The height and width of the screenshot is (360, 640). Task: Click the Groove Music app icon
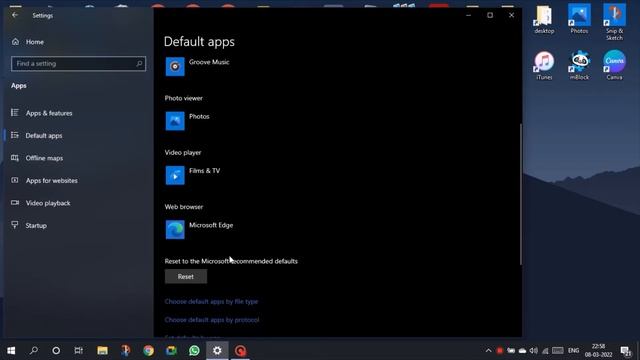tap(175, 67)
